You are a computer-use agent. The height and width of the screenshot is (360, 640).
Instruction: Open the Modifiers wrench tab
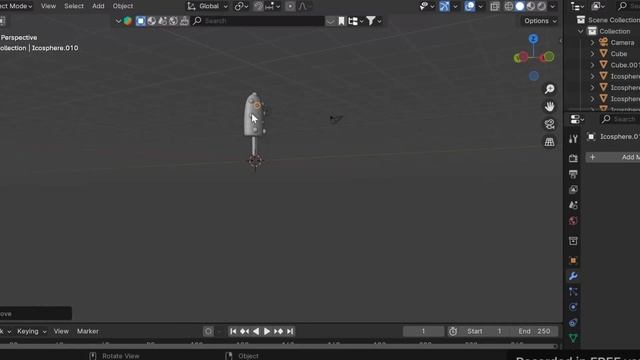(573, 276)
